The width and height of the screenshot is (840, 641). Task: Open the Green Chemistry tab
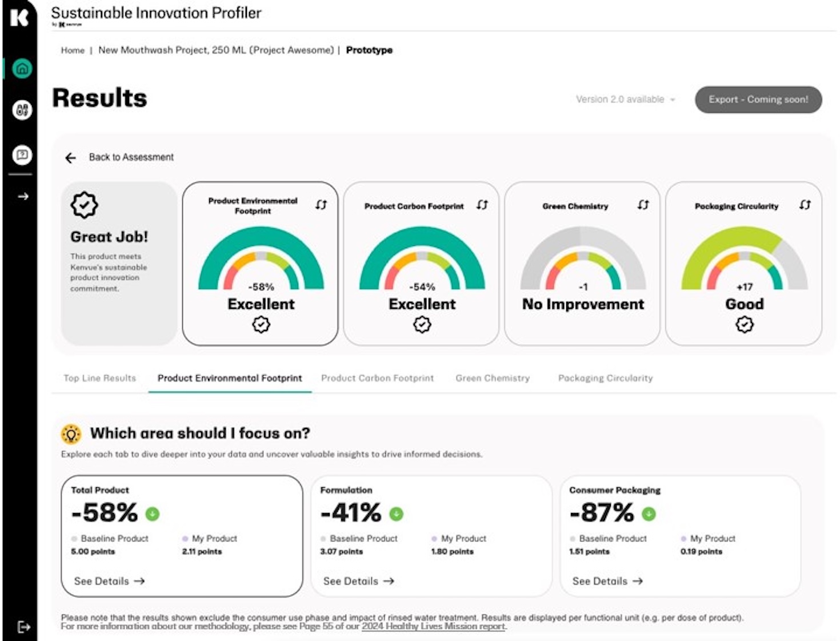[493, 378]
